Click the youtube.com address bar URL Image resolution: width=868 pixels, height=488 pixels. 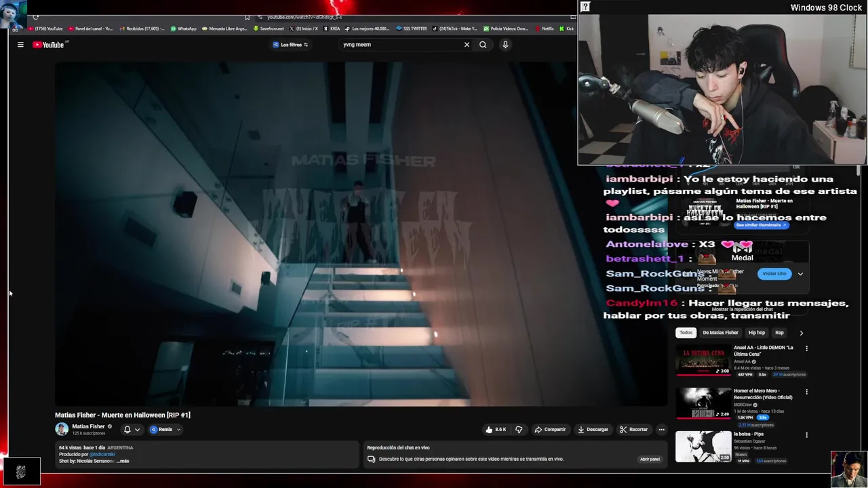click(x=304, y=17)
